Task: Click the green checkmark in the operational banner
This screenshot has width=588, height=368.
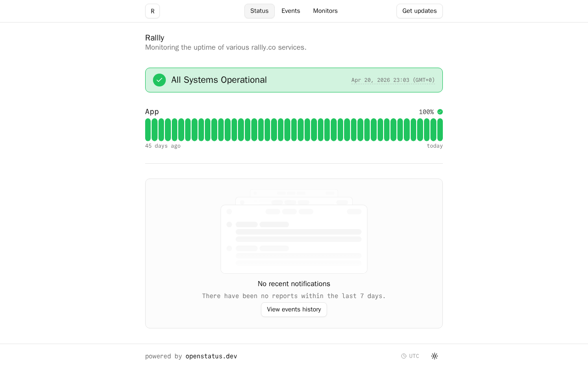Action: point(159,80)
